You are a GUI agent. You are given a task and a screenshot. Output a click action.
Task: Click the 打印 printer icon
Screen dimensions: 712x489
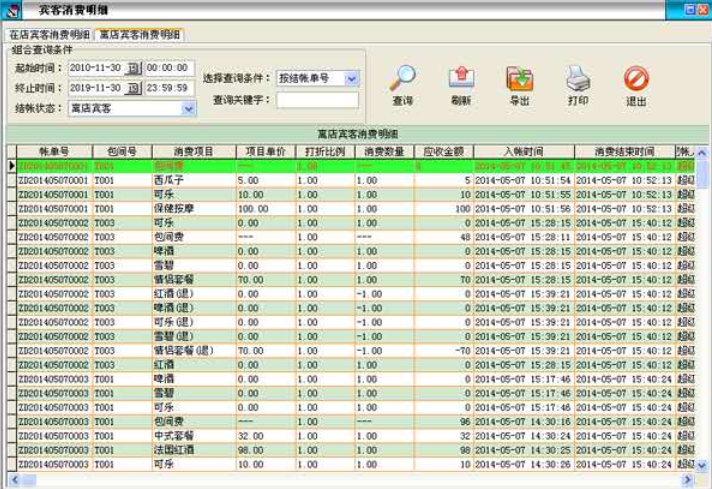tap(578, 78)
